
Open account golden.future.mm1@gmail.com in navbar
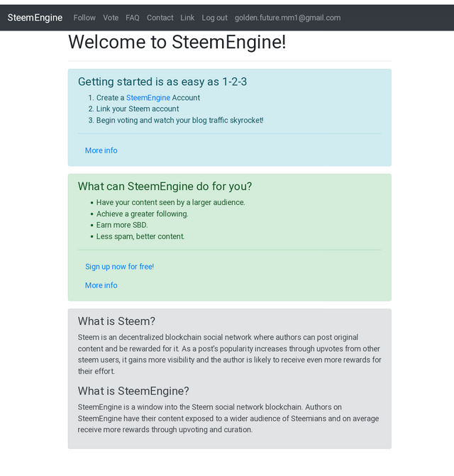coord(288,18)
